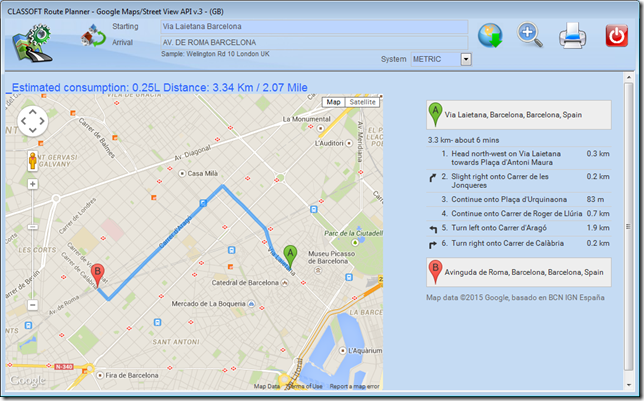Viewport: 644px width, 401px height.
Task: Click the Starting address input field
Action: pos(314,27)
